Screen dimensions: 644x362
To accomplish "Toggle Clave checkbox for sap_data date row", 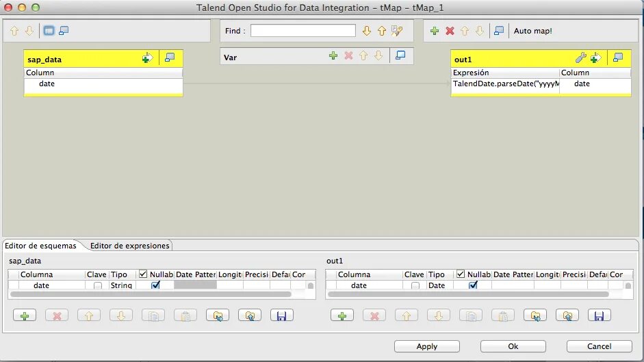I will click(x=98, y=285).
